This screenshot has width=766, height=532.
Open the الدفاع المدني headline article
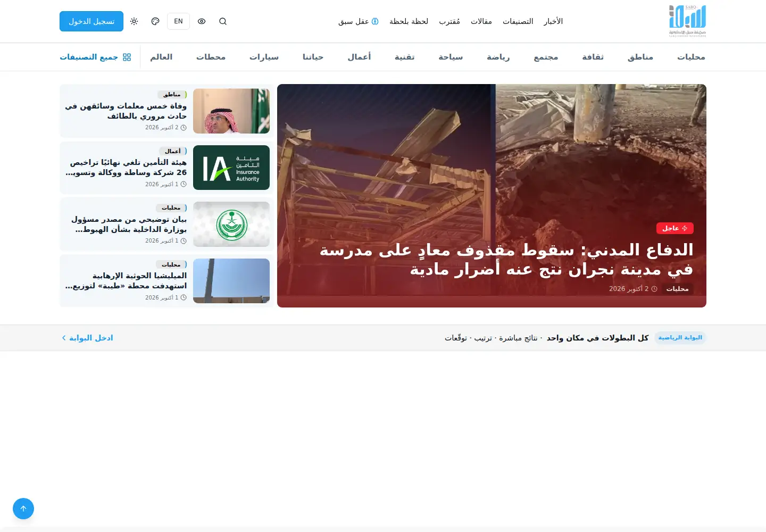pos(506,260)
